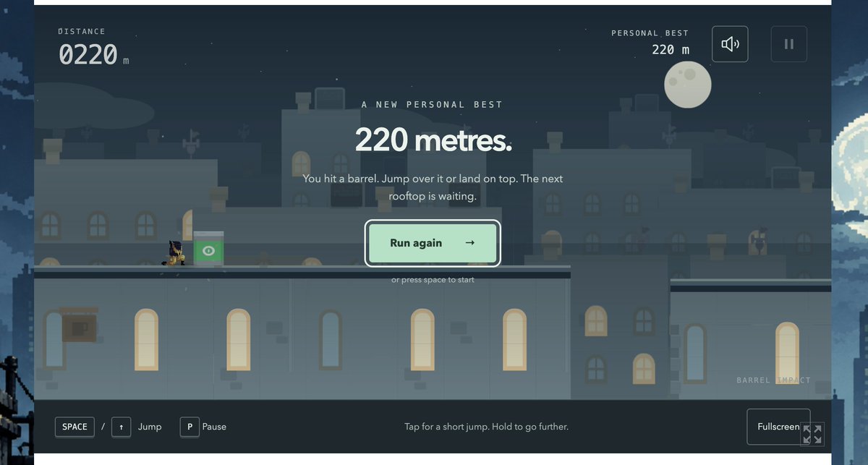Screen dimensions: 868x465
Task: Click 'or press space to start' text
Action: point(433,279)
